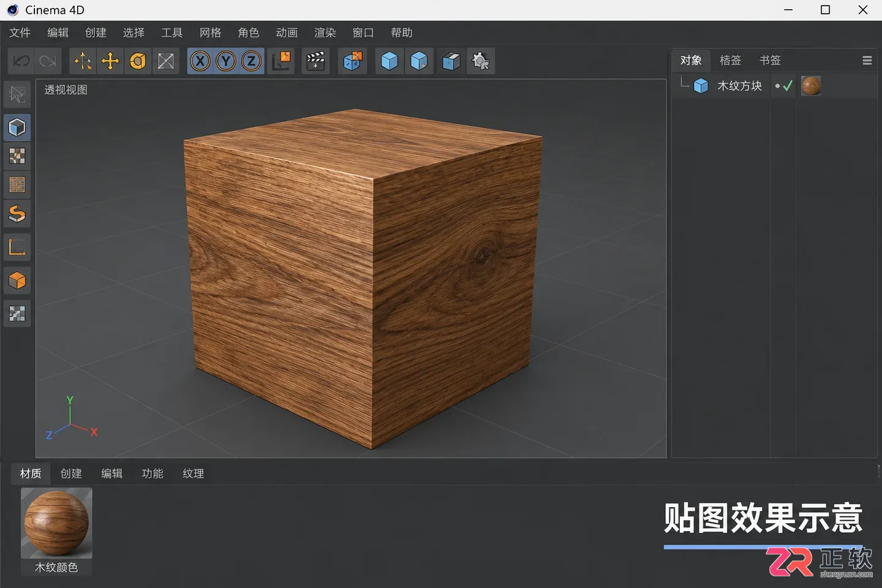882x588 pixels.
Task: Open the 文件 menu
Action: point(20,32)
